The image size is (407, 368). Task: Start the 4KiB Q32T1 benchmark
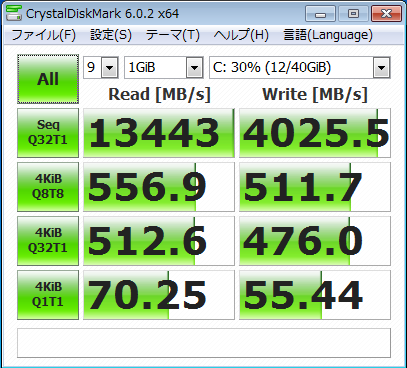[x=48, y=241]
